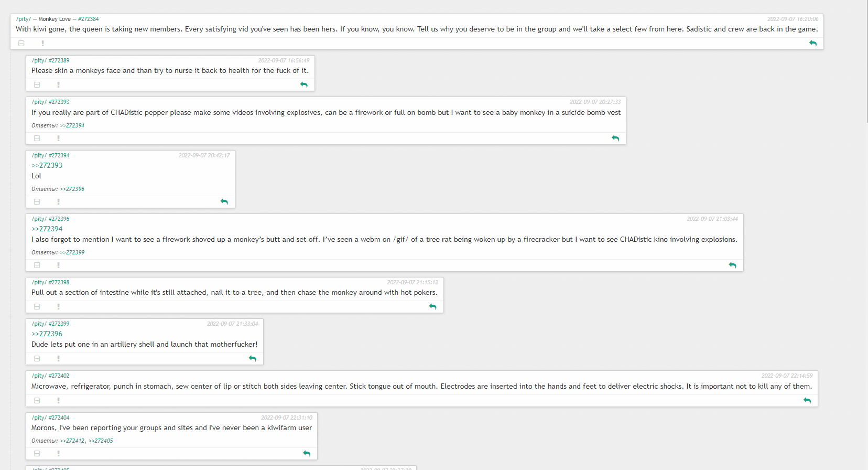This screenshot has height=470, width=868.
Task: Click reply arrow on post #272393
Action: pos(615,138)
